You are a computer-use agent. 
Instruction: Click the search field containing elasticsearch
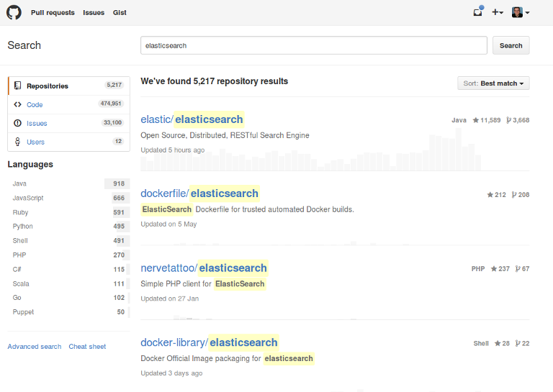(x=314, y=45)
